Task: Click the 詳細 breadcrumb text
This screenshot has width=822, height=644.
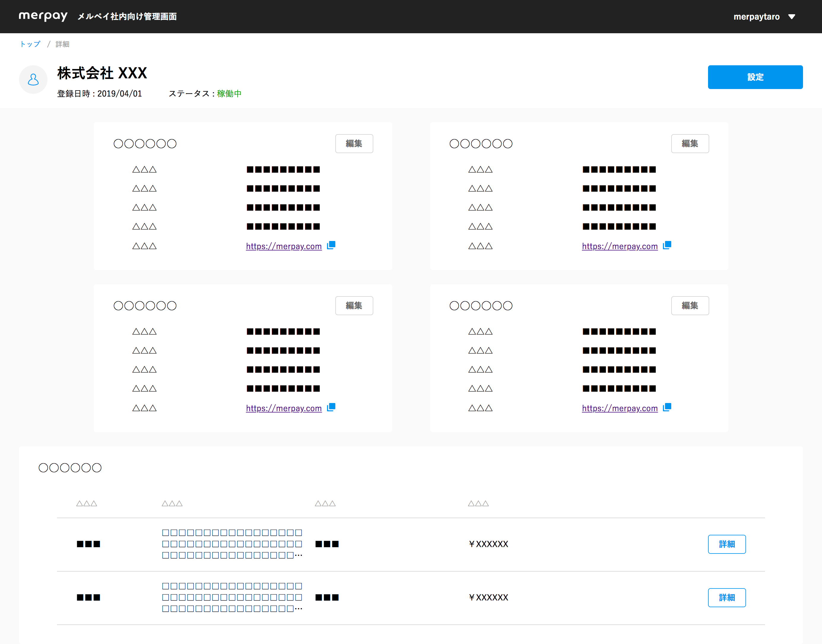Action: pyautogui.click(x=63, y=44)
